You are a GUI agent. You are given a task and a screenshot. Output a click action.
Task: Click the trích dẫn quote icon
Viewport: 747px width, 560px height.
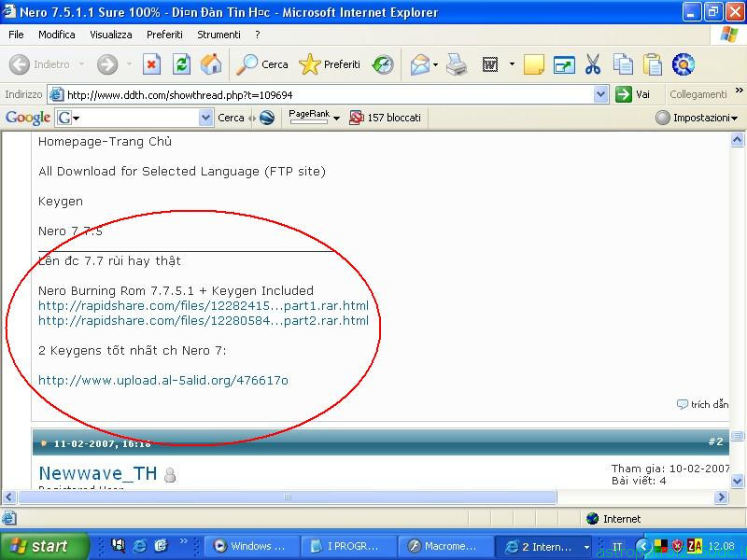coord(683,404)
